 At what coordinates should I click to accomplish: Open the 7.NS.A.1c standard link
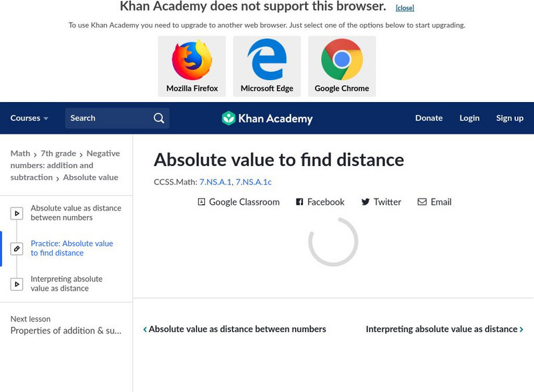click(x=254, y=181)
